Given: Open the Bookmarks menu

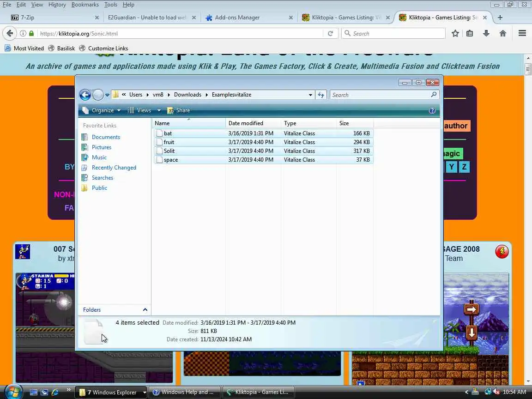Looking at the screenshot, I should point(85,5).
